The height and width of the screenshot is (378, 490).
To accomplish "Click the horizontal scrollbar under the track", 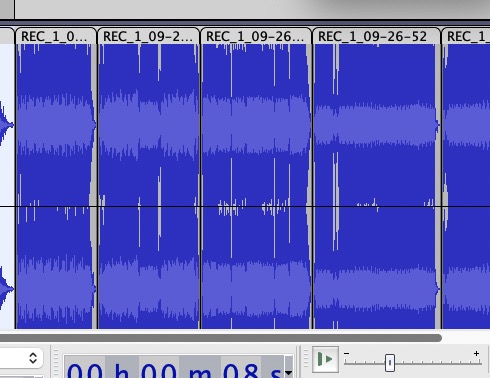I will 221,338.
